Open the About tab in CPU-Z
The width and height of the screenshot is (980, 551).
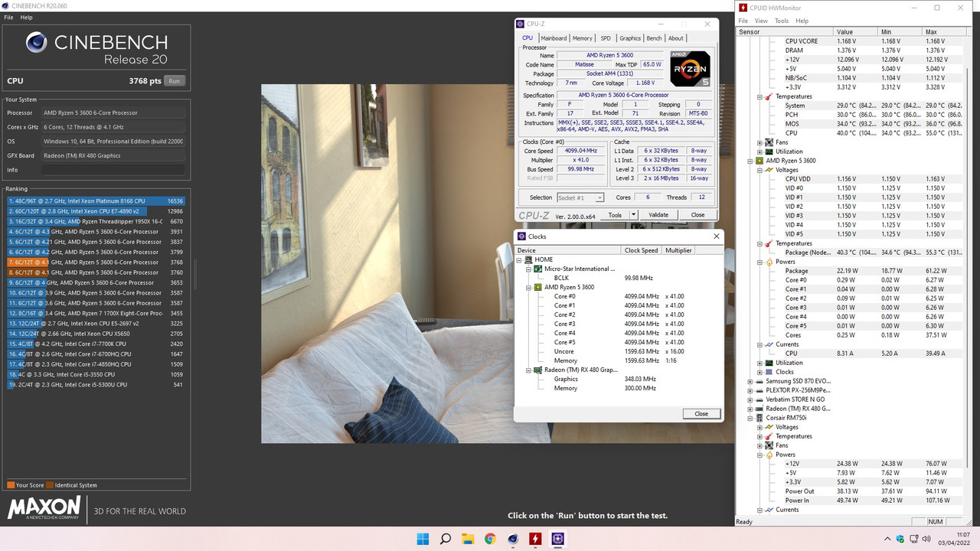pos(675,38)
